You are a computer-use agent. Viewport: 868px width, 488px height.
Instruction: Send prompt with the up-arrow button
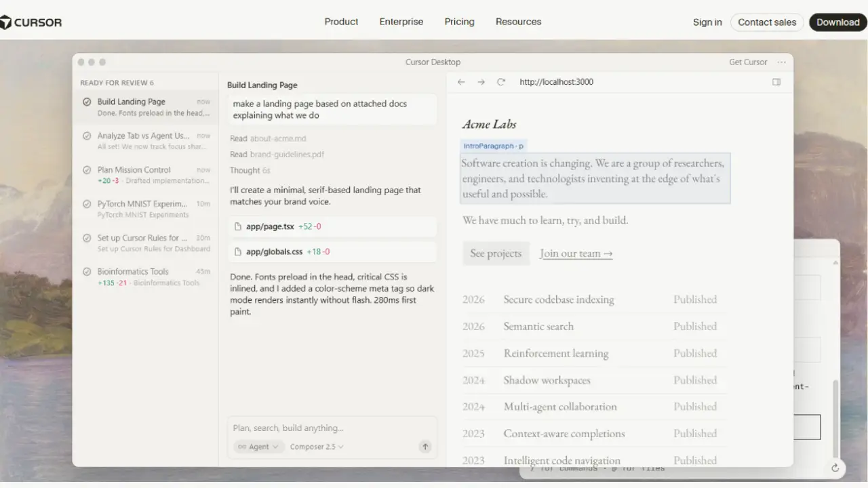point(425,447)
